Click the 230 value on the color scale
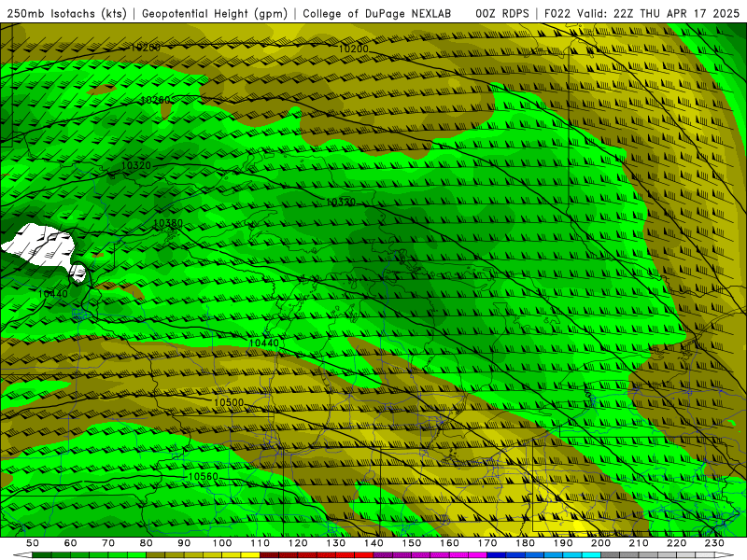Image resolution: width=747 pixels, height=560 pixels. 714,543
